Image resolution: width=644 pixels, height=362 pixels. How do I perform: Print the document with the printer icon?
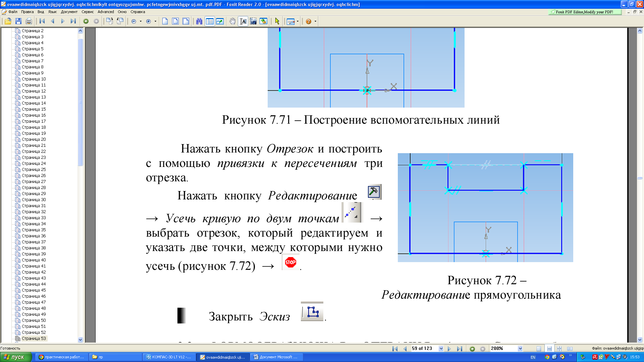29,21
